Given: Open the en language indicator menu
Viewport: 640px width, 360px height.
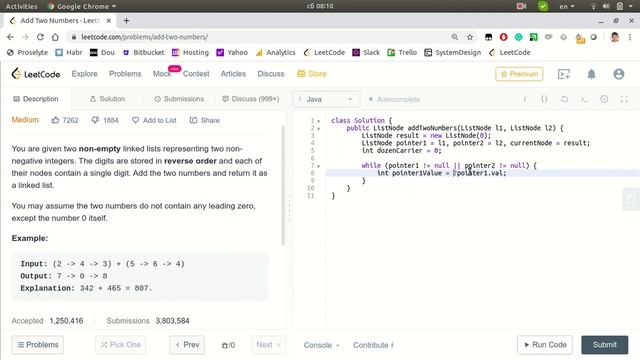Looking at the screenshot, I should tap(567, 6).
